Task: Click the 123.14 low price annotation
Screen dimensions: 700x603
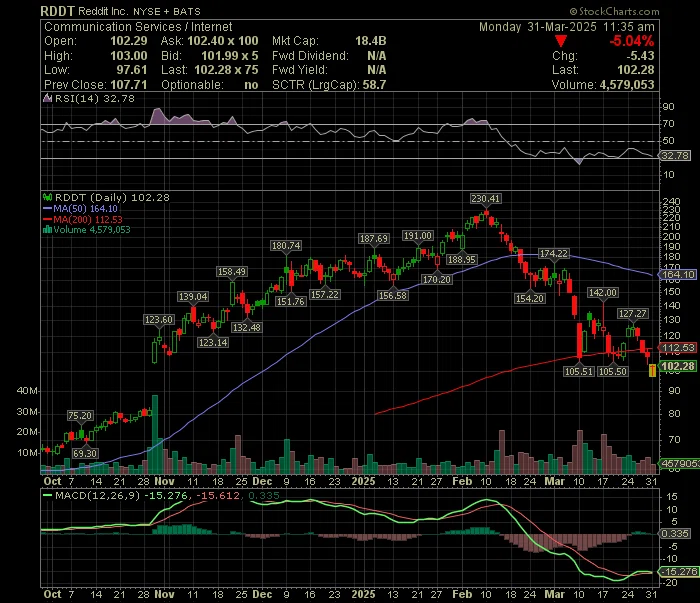Action: point(213,342)
